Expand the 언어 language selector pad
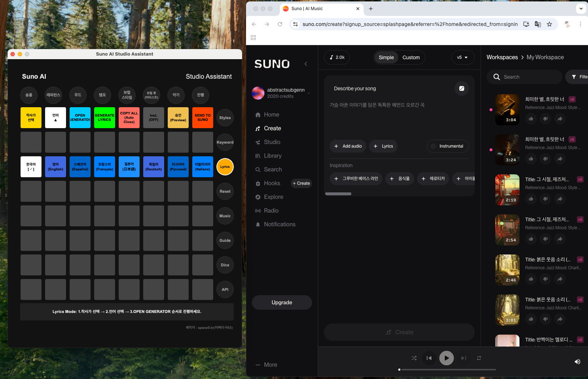 [x=56, y=118]
